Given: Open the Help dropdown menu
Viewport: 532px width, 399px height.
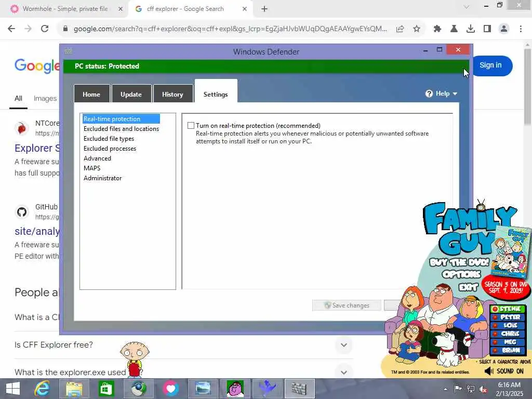Looking at the screenshot, I should [x=442, y=94].
